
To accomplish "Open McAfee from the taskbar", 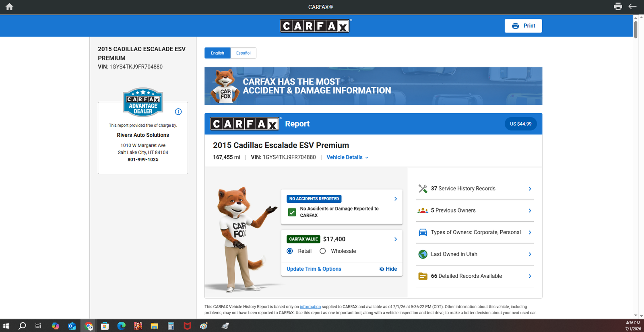I will (187, 326).
